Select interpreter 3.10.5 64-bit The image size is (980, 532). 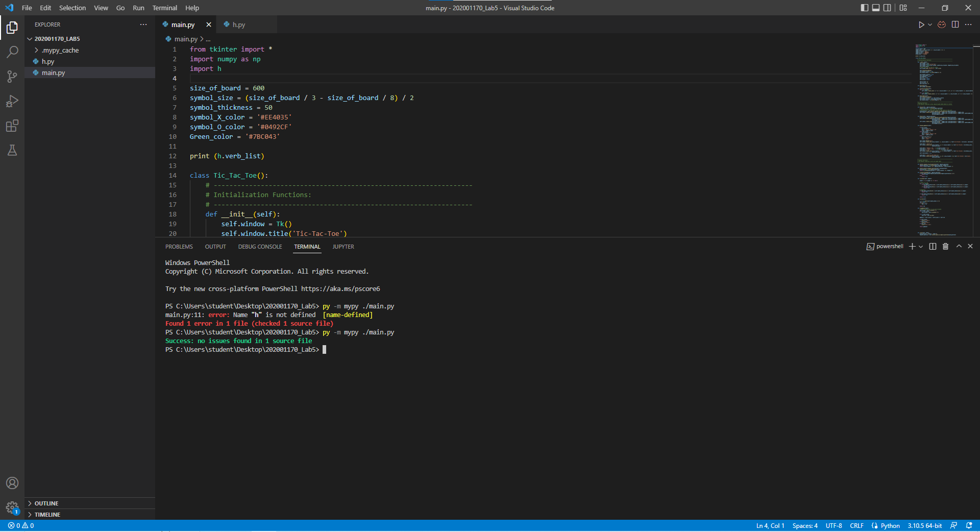click(924, 526)
